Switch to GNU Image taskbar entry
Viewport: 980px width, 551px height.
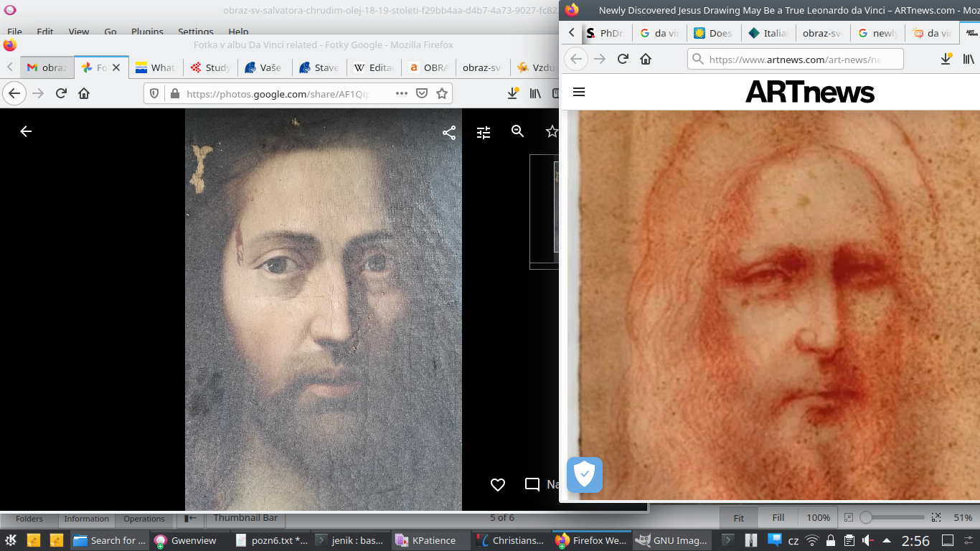click(x=673, y=540)
